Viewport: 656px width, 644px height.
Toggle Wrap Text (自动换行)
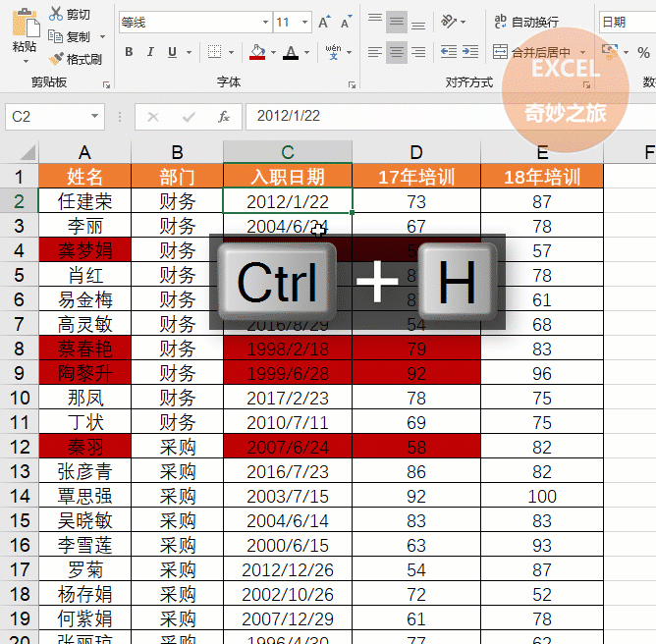525,22
